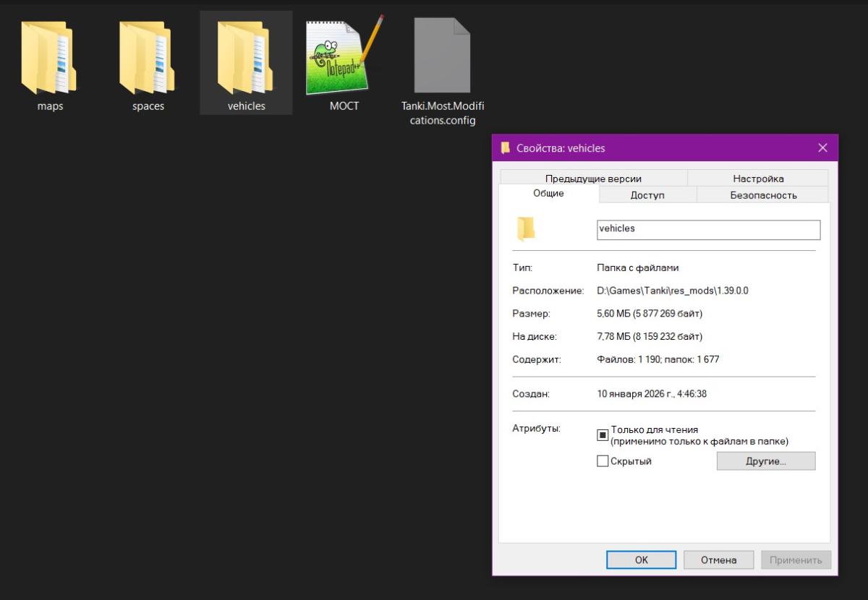The width and height of the screenshot is (868, 600).
Task: Select the spaces folder icon
Action: 148,56
